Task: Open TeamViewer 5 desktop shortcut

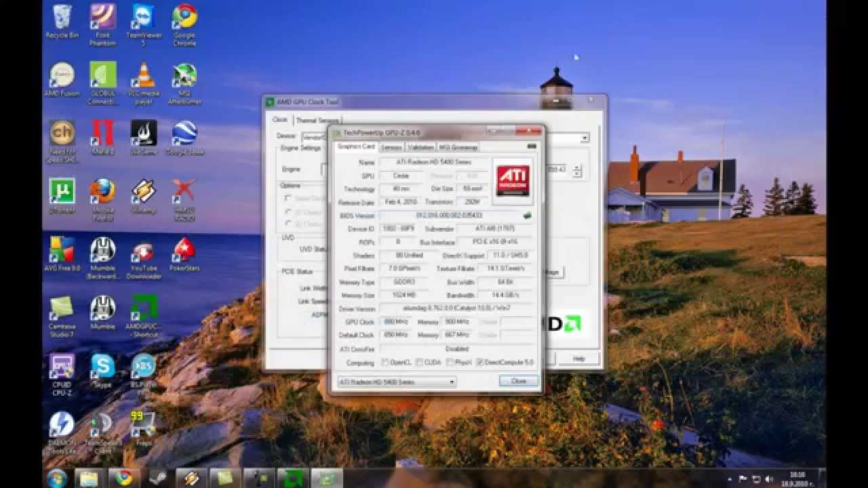Action: pos(143,25)
